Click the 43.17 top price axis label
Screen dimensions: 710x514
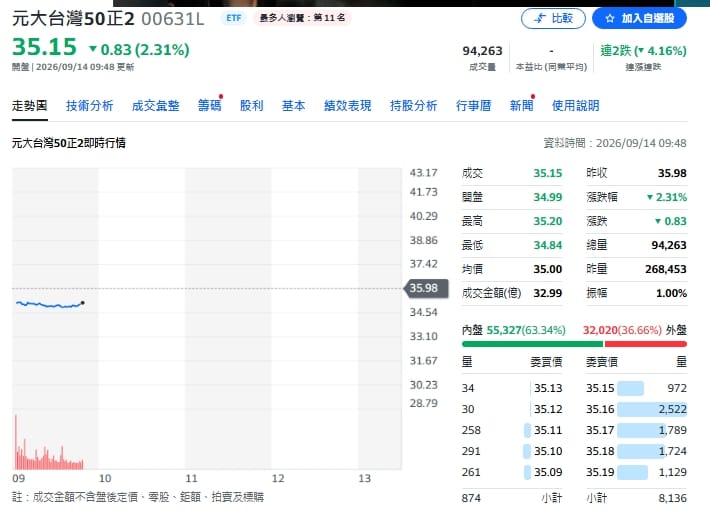coord(423,173)
